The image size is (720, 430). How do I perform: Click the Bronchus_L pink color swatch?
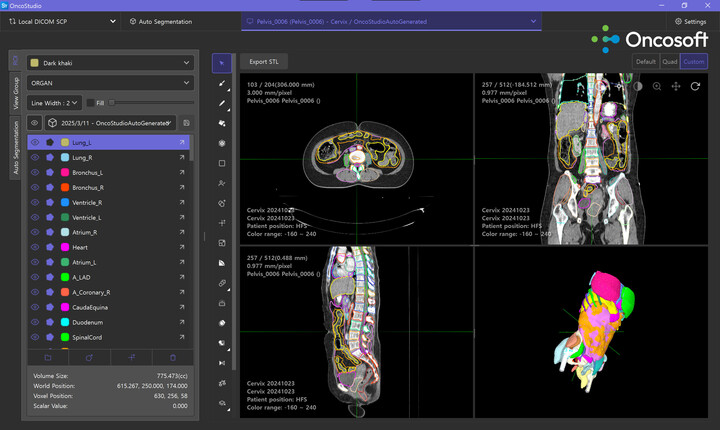[65, 172]
